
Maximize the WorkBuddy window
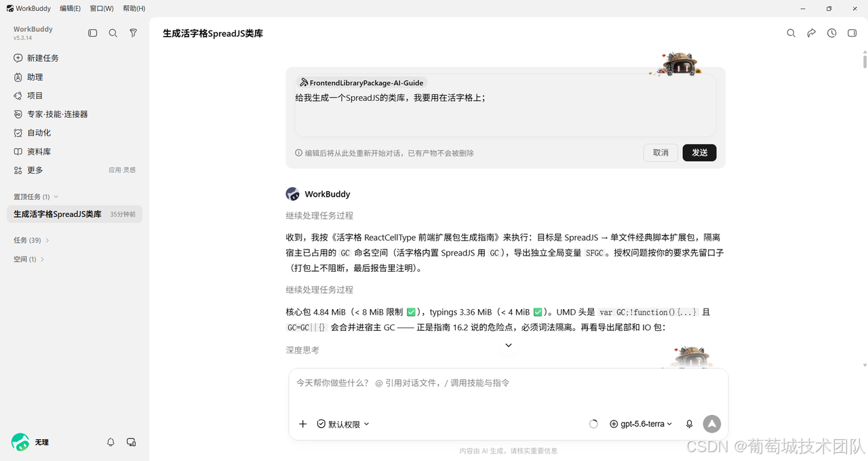[829, 8]
